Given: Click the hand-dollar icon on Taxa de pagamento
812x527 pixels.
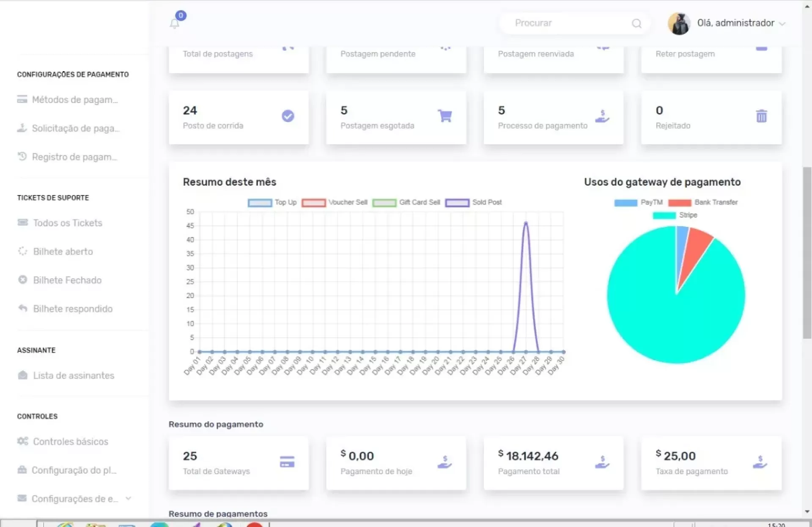Looking at the screenshot, I should 760,462.
